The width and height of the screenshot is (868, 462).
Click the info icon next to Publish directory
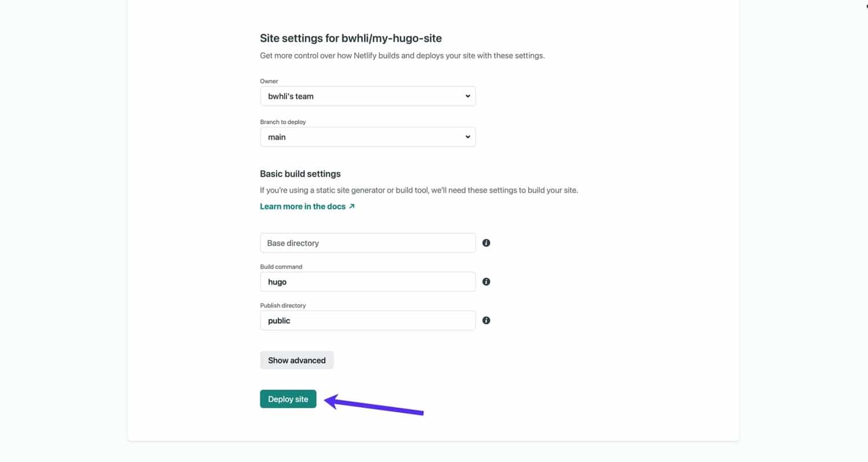point(486,320)
